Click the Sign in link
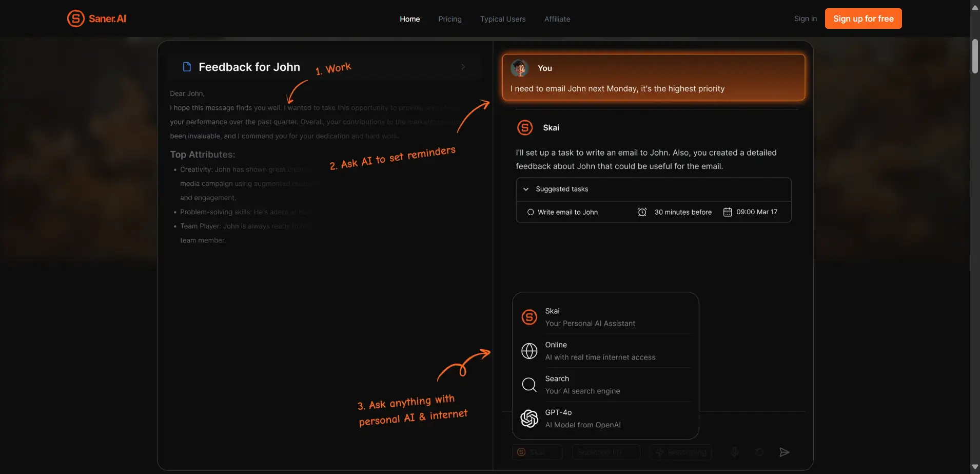 [805, 18]
